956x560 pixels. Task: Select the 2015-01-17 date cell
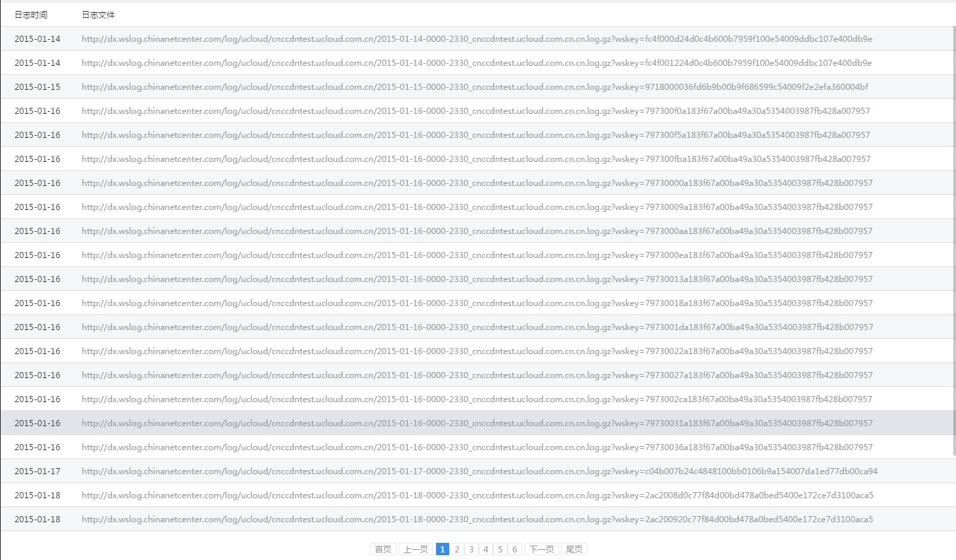[x=37, y=471]
